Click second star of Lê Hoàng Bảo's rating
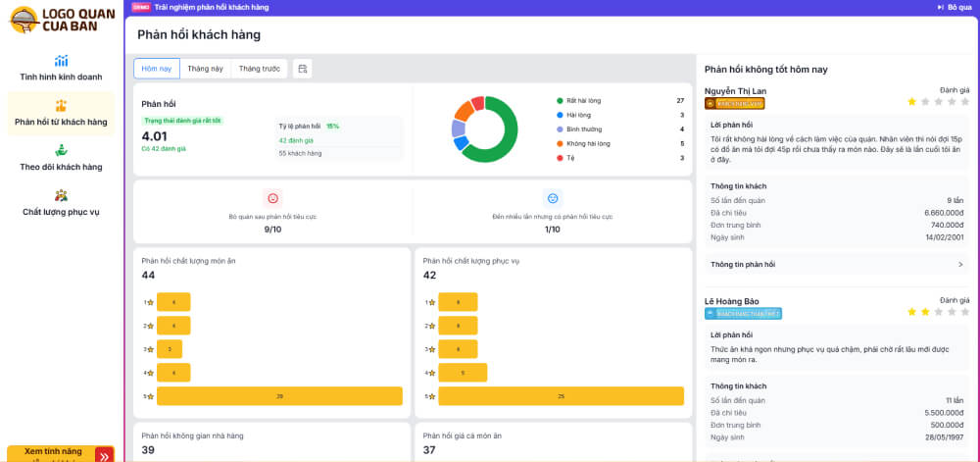 (925, 311)
